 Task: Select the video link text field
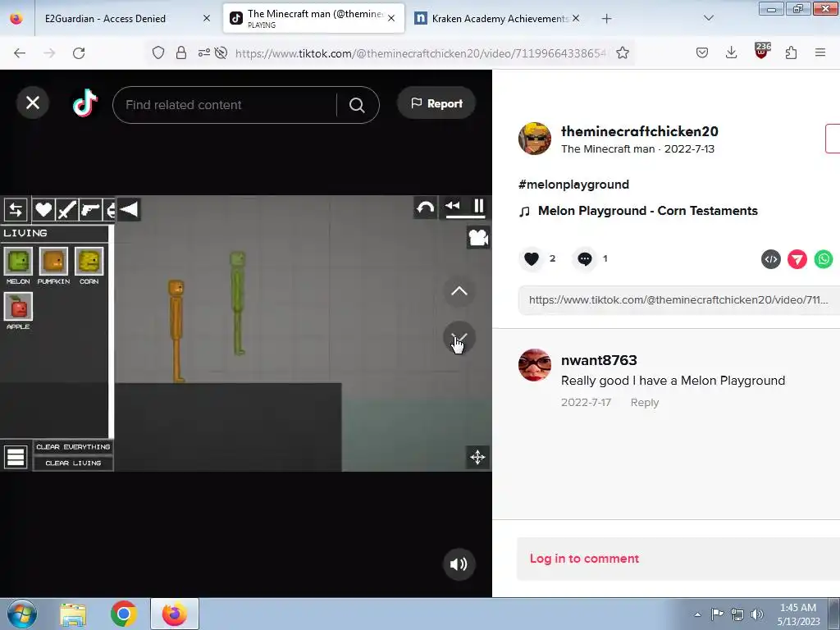[678, 300]
